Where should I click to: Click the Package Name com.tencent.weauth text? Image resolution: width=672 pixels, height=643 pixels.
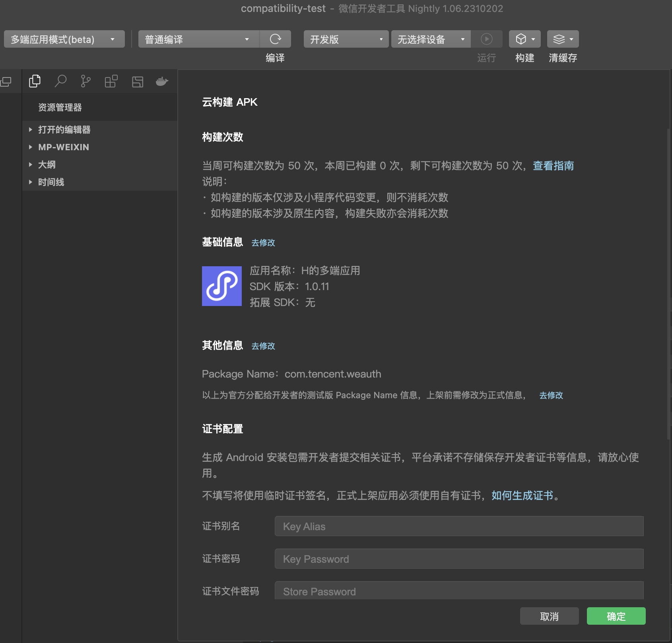pyautogui.click(x=291, y=374)
